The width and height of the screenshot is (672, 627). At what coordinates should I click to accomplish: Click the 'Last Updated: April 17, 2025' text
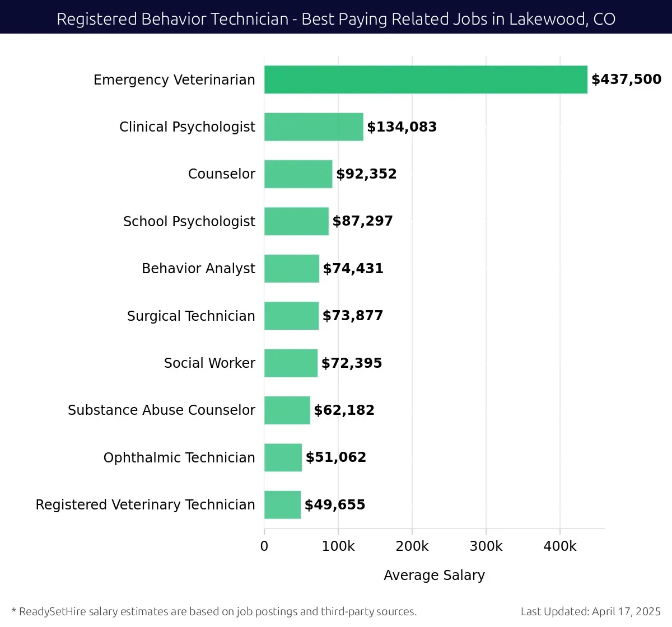coord(591,611)
